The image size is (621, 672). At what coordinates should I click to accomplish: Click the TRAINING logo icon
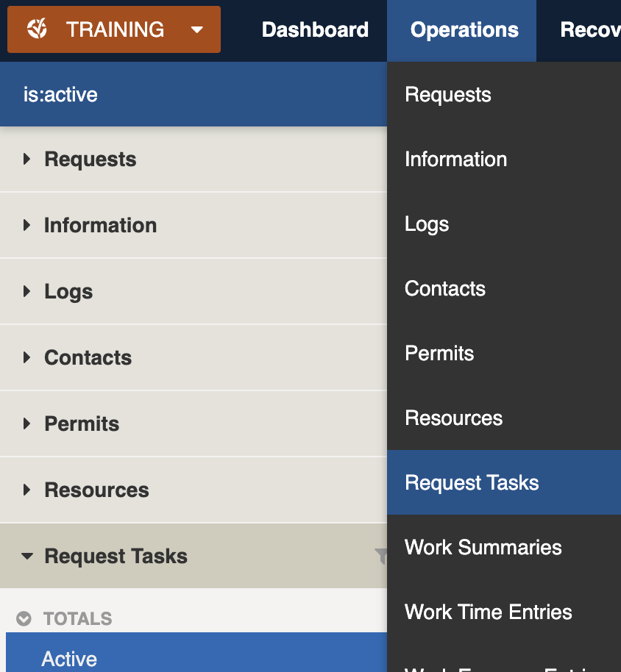click(x=37, y=29)
